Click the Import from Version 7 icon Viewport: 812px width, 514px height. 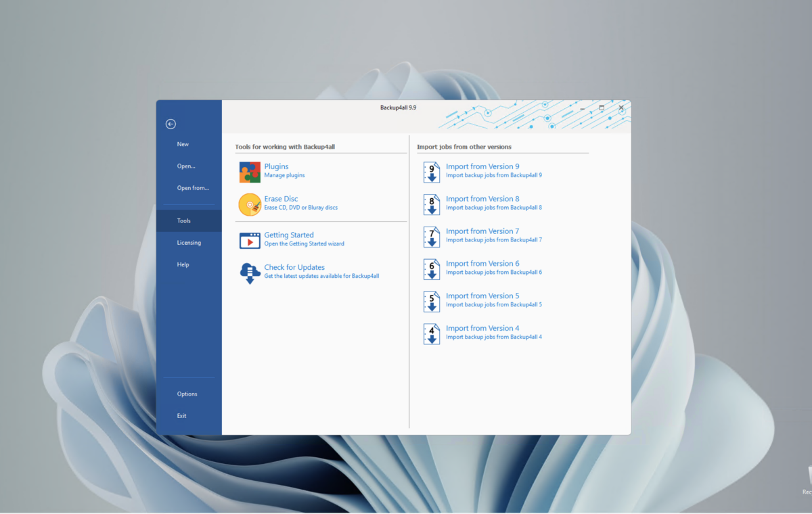click(x=432, y=237)
